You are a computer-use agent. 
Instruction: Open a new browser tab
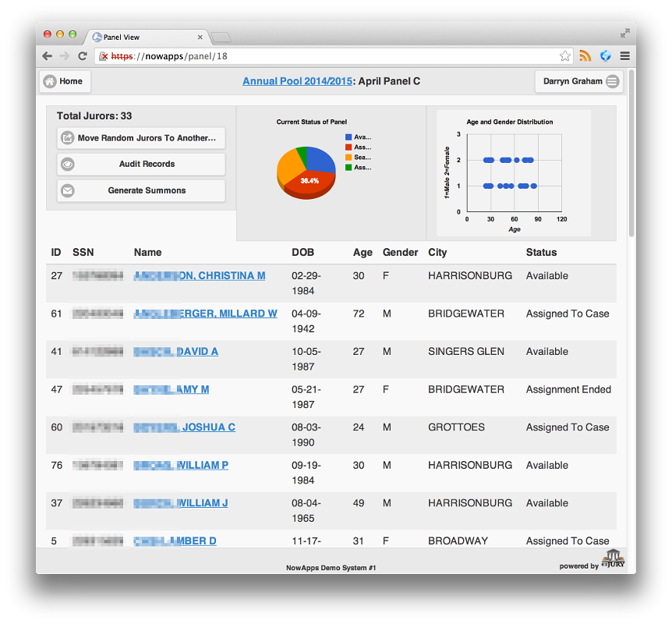[221, 37]
